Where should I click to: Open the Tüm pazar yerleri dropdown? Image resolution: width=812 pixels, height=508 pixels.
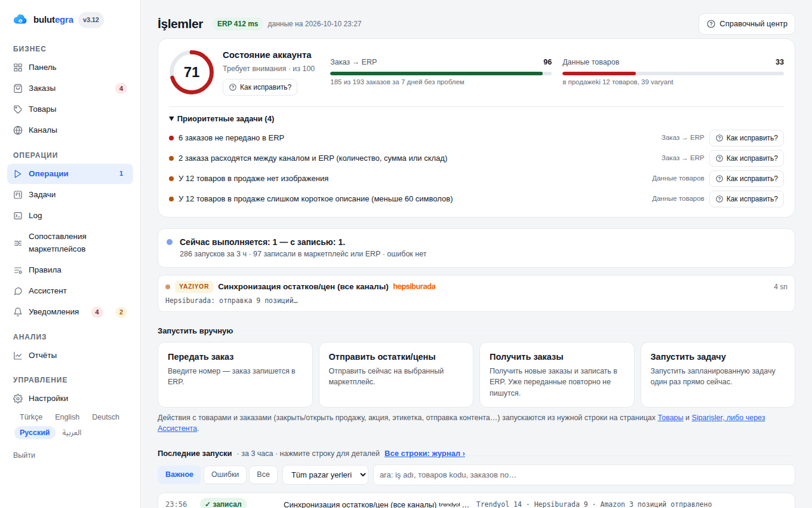pos(325,475)
